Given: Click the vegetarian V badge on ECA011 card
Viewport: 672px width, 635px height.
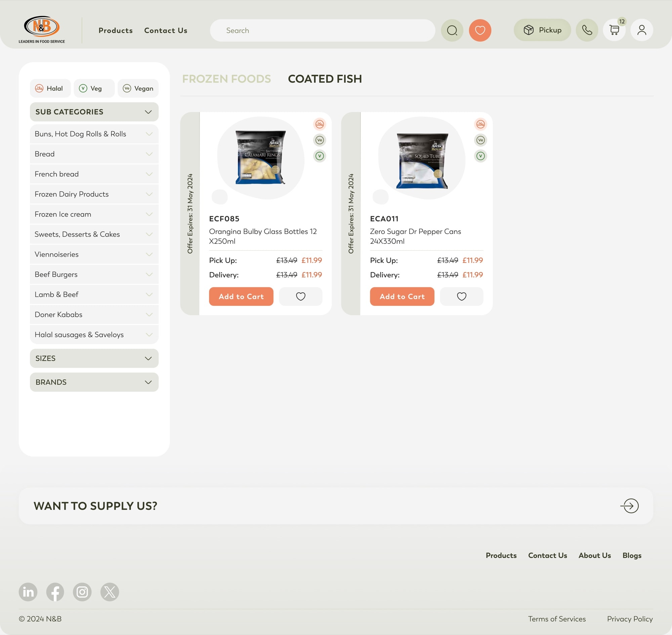Looking at the screenshot, I should [480, 156].
